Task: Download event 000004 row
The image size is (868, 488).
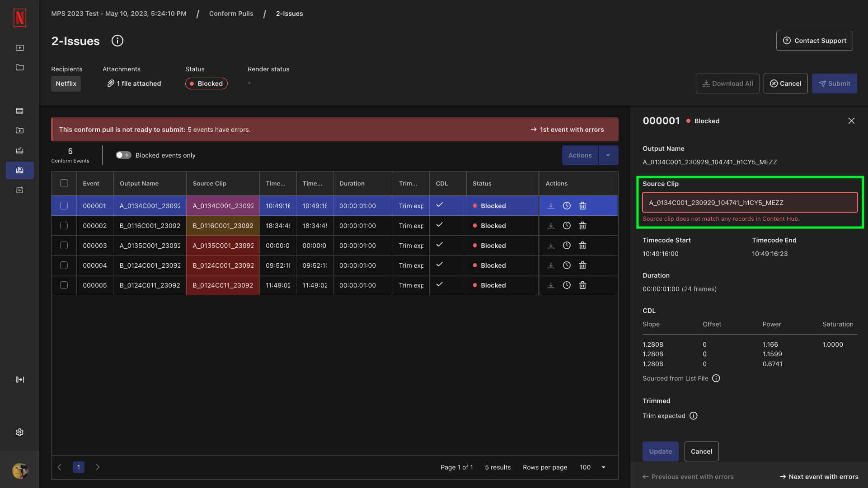Action: 551,265
